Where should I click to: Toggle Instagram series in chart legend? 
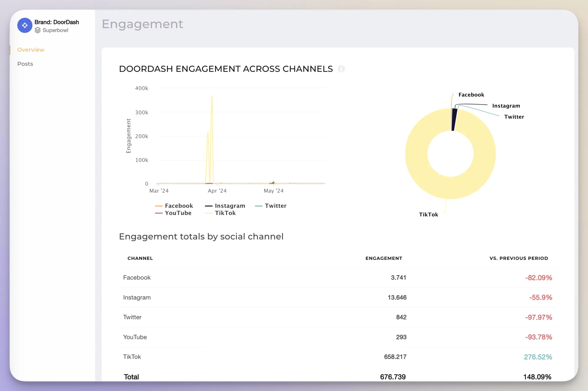pos(225,206)
